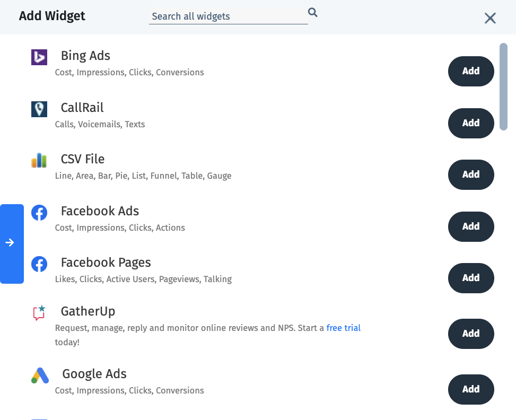The image size is (516, 420).
Task: Close the Add Widget dialog
Action: (x=489, y=17)
